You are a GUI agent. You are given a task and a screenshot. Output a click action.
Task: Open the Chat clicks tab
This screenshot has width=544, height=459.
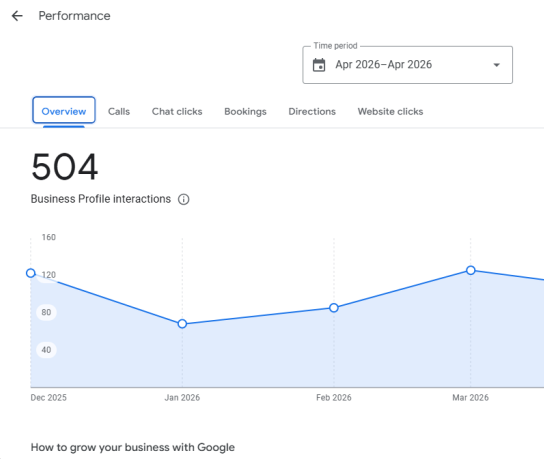(177, 111)
